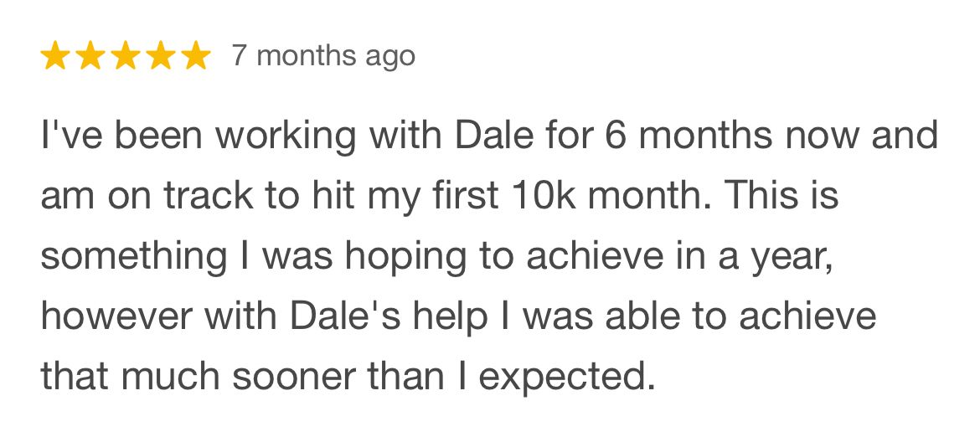Click the "7 months ago" timestamp
This screenshot has width=980, height=437.
tap(323, 57)
